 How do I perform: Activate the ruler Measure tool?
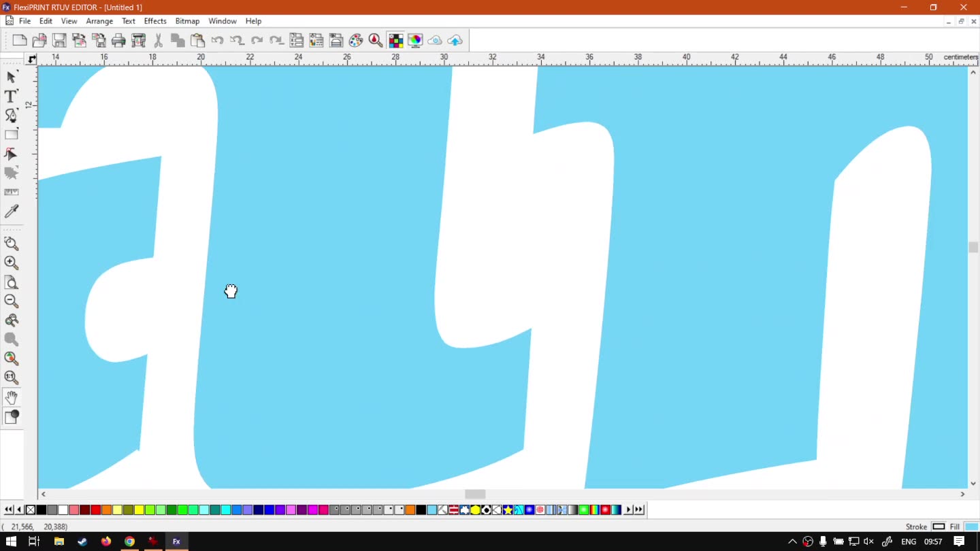11,193
